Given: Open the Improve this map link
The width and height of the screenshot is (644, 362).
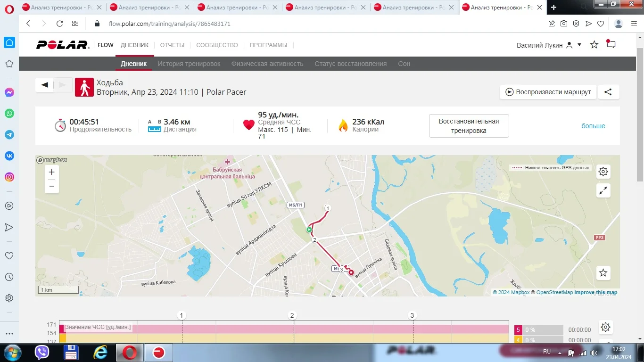Looking at the screenshot, I should (x=596, y=292).
